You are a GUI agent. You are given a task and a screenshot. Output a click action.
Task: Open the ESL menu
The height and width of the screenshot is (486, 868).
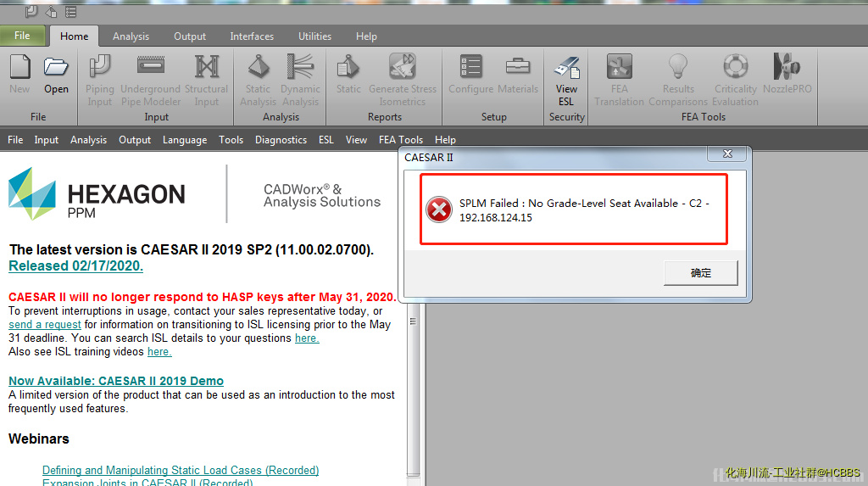[x=326, y=140]
